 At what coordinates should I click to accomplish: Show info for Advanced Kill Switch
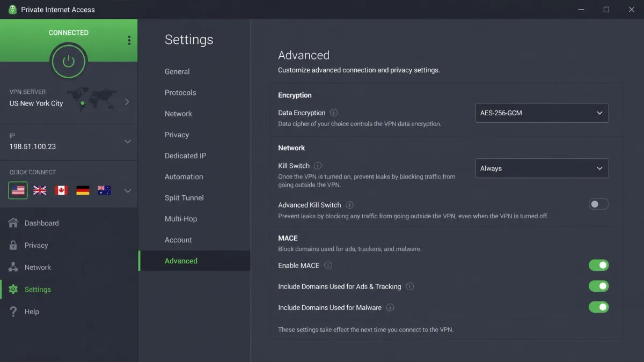[349, 205]
